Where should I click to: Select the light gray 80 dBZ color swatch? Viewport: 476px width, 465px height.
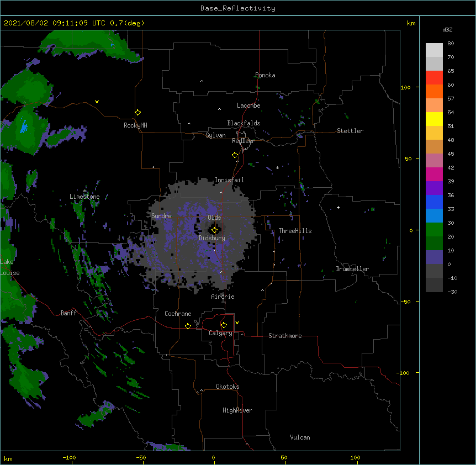point(434,50)
